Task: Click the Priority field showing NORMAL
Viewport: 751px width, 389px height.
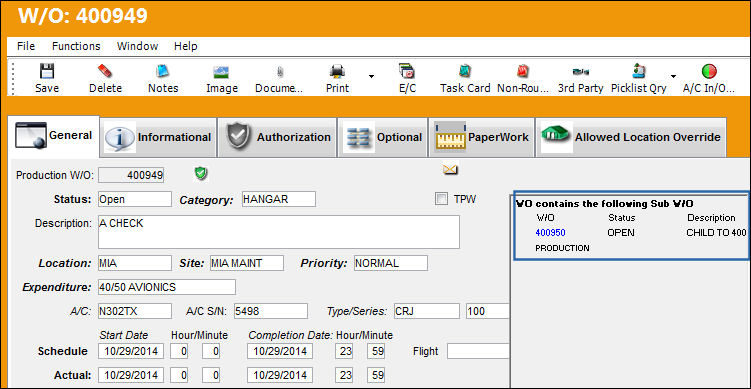Action: [x=391, y=263]
